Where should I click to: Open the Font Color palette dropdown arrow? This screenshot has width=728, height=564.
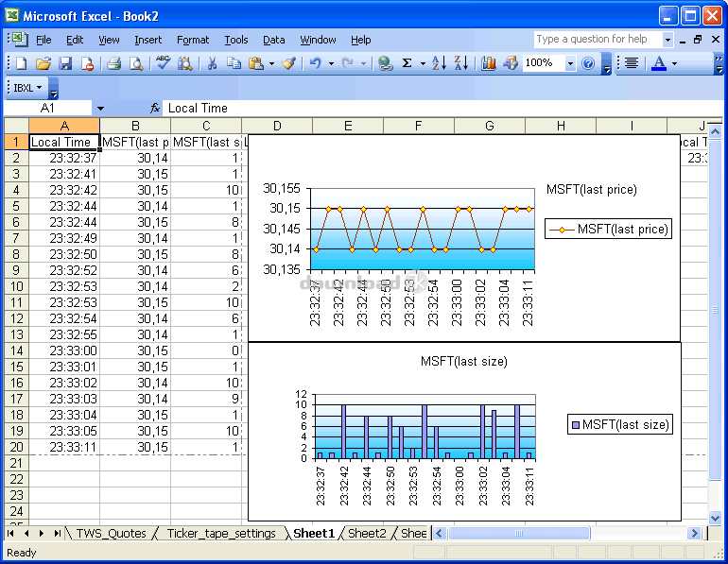click(675, 63)
